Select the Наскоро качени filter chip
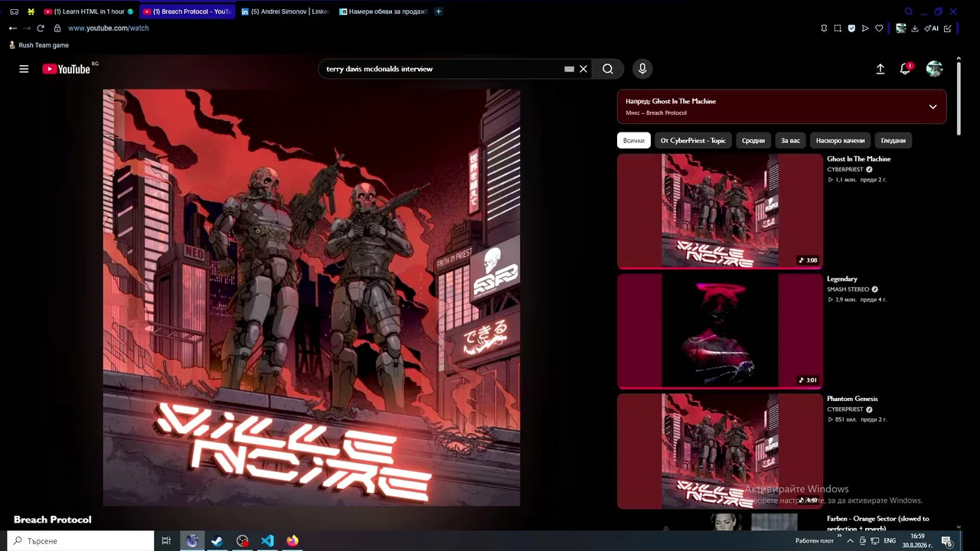Image resolution: width=980 pixels, height=551 pixels. pos(840,141)
